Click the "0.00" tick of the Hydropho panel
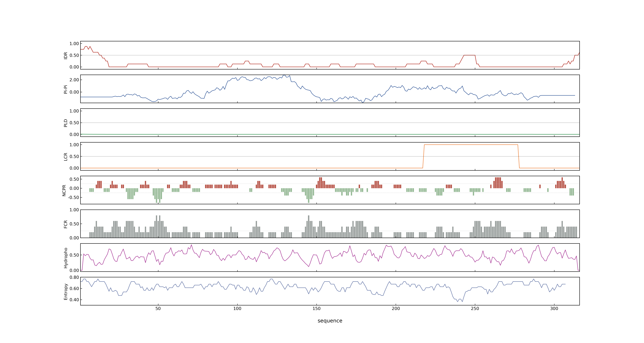644x343 pixels. tap(74, 270)
